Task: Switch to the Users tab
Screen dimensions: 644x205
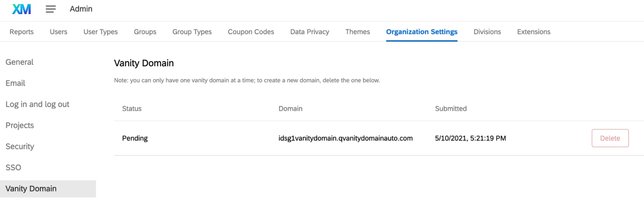Action: pos(58,32)
